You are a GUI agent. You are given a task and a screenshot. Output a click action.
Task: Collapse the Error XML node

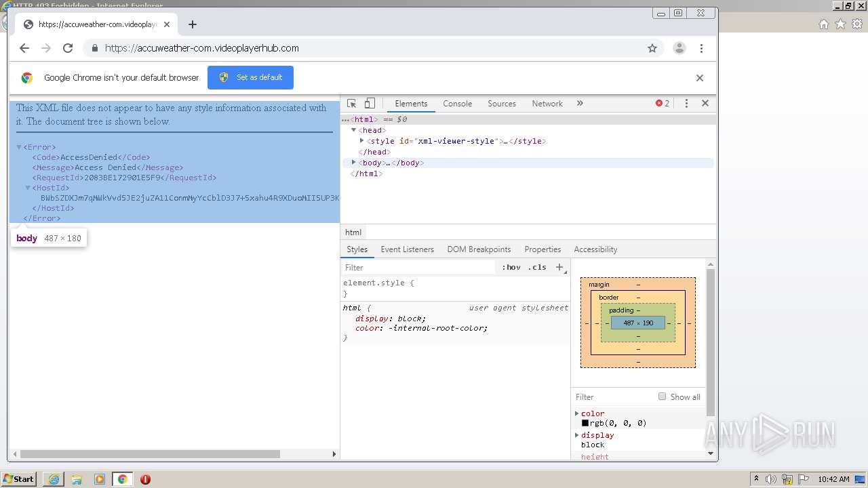click(19, 147)
